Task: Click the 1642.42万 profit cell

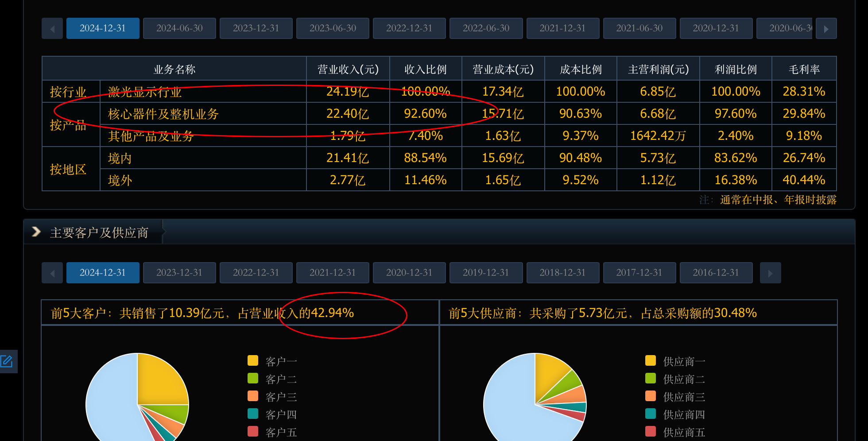Action: coord(658,136)
